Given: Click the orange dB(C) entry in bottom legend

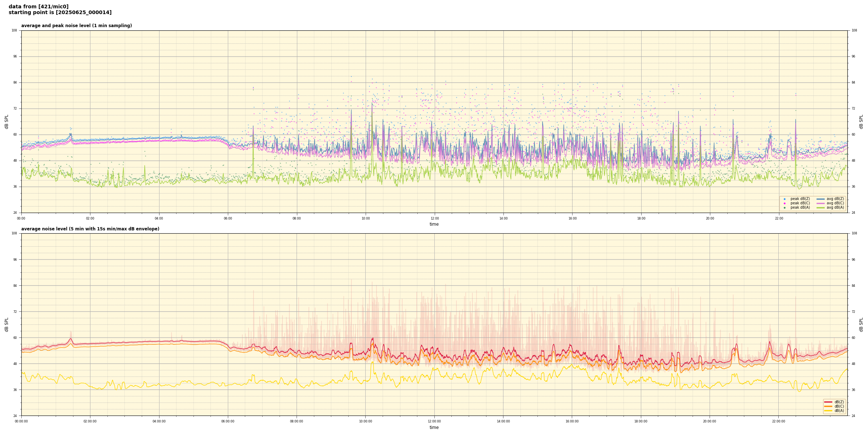Looking at the screenshot, I should coord(828,406).
